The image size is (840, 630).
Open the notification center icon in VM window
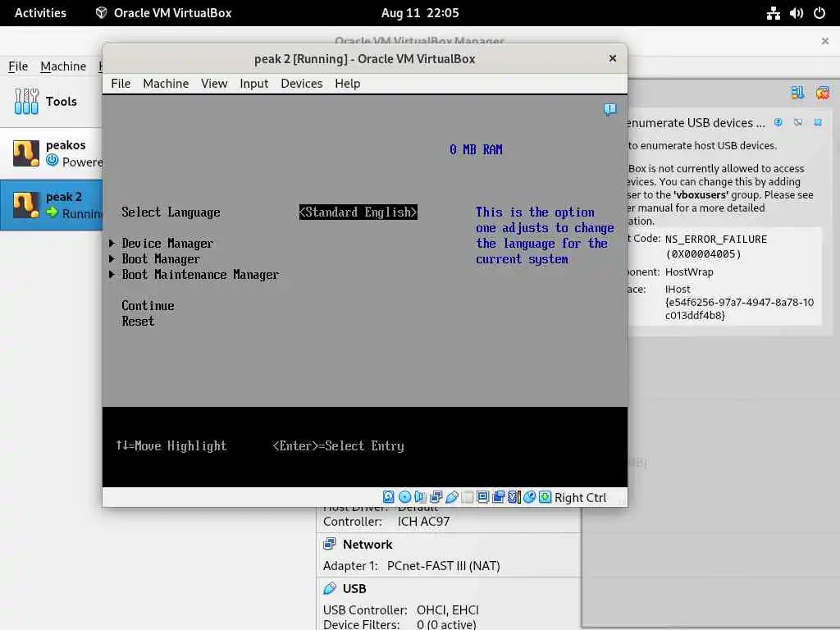[609, 110]
